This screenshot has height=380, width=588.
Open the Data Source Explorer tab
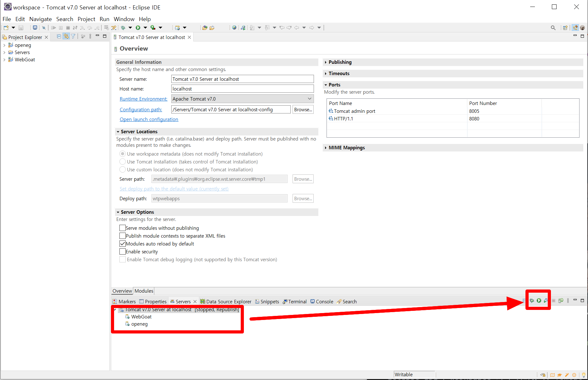click(226, 301)
